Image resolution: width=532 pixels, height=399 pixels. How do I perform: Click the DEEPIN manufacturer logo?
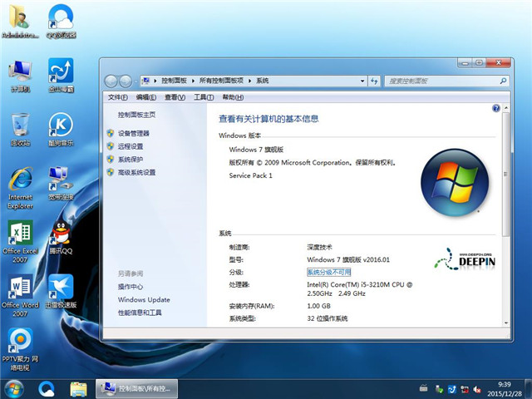[465, 259]
